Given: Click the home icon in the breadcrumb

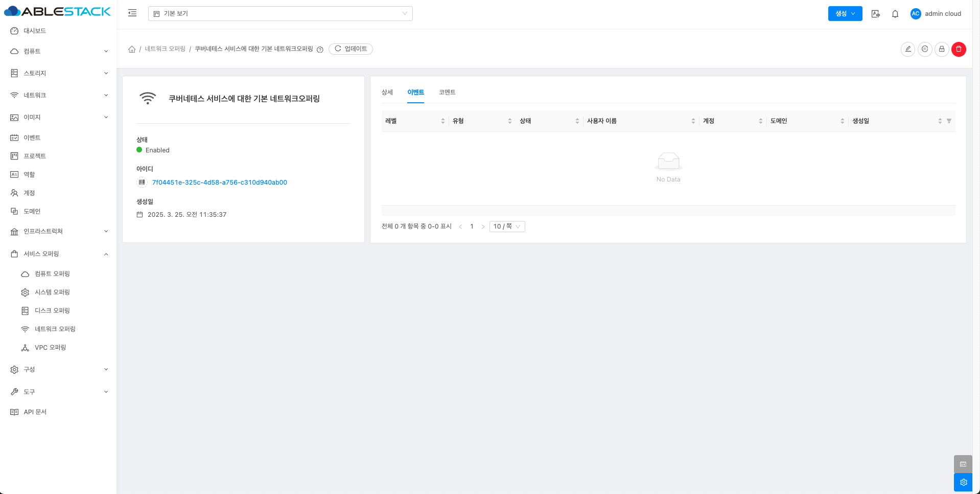Looking at the screenshot, I should [x=132, y=49].
